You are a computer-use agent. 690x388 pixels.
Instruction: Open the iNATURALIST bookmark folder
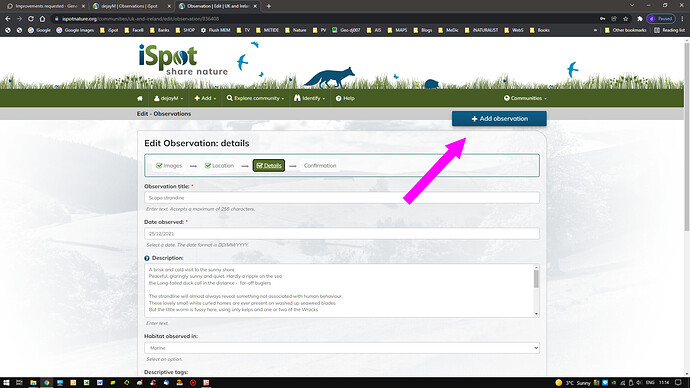tap(481, 30)
